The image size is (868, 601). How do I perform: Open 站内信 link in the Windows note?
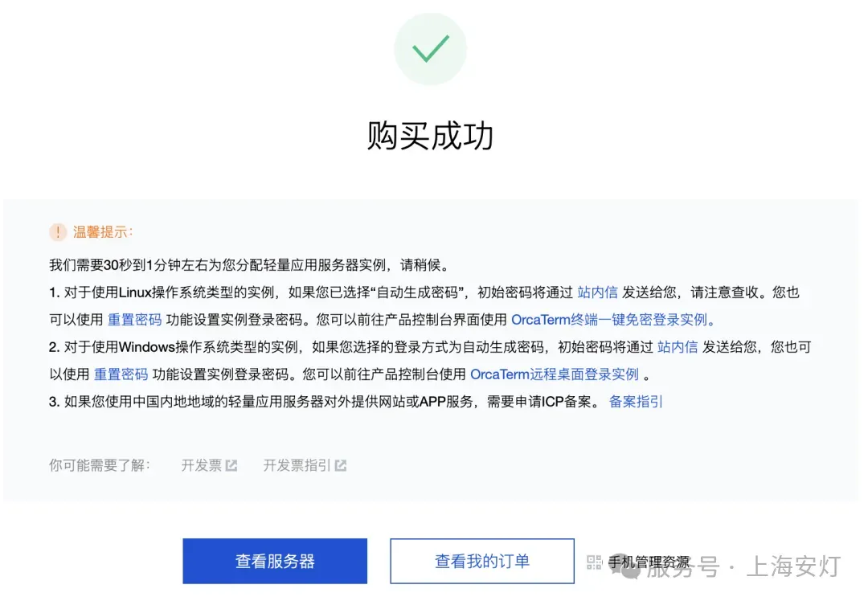677,347
